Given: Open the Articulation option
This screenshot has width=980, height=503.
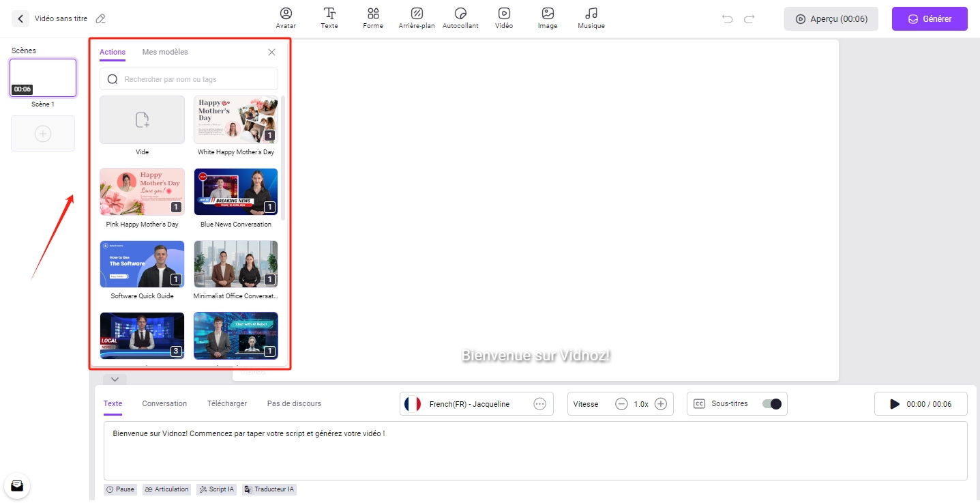Looking at the screenshot, I should coord(166,489).
